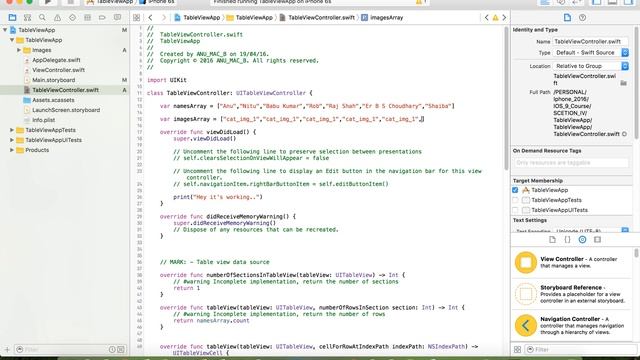This screenshot has width=640, height=360.
Task: Add new file with plus button
Action: (7, 349)
